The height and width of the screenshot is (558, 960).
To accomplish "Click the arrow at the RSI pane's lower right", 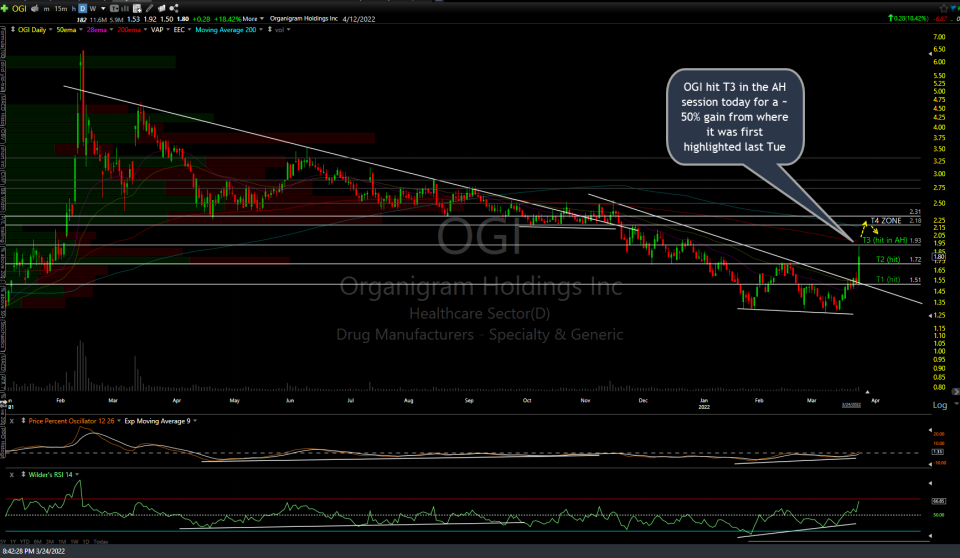I will 931,535.
